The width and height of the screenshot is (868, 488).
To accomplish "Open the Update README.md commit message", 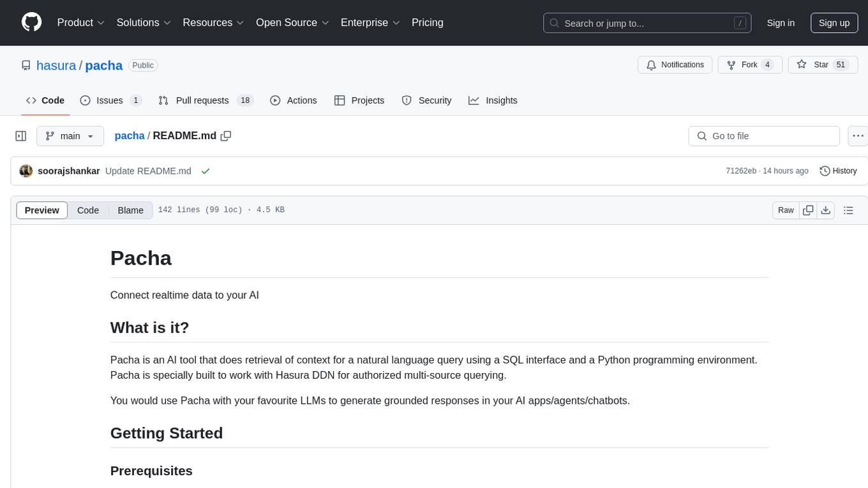I will point(148,171).
